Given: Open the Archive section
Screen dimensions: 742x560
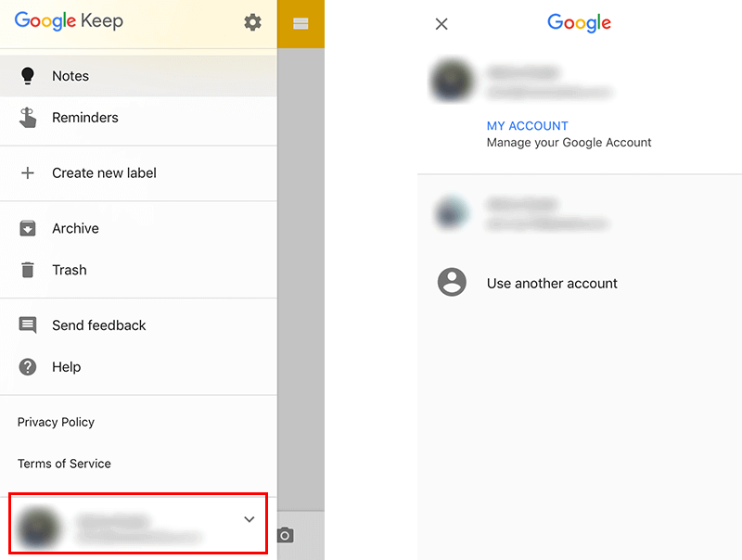Looking at the screenshot, I should point(138,228).
